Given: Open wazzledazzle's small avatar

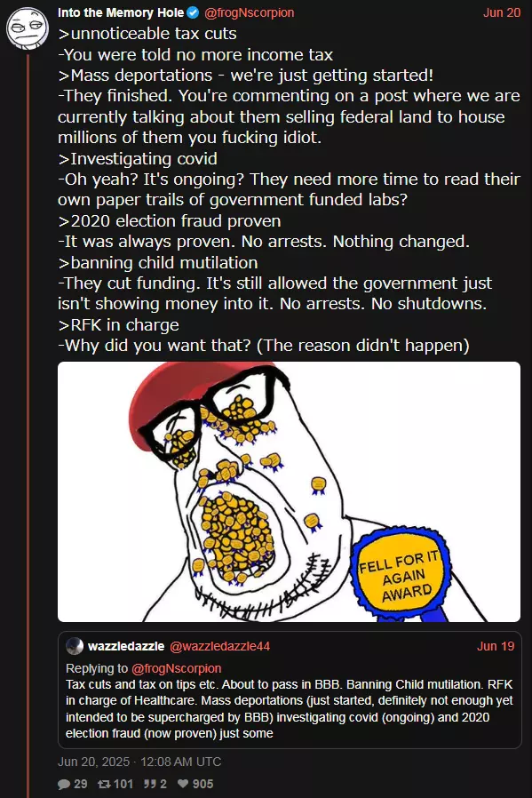Looking at the screenshot, I should [x=75, y=646].
